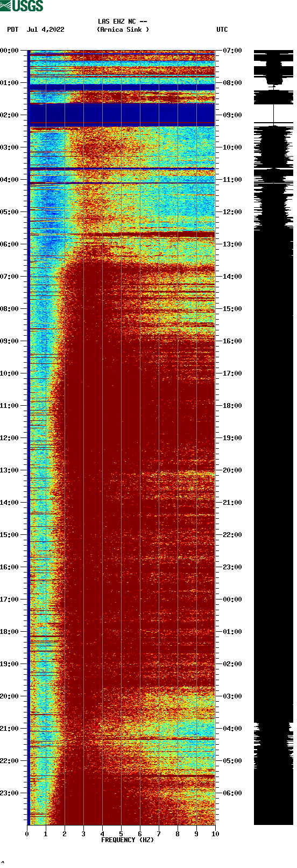This screenshot has height=868, width=297.
Task: Click the 19:00 UTC time label
Action: 232,438
